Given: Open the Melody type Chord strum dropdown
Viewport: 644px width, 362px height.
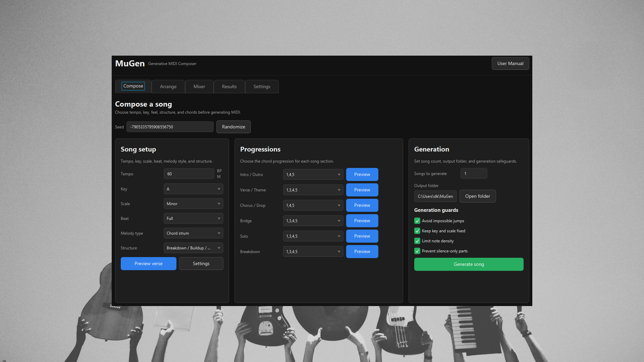Looking at the screenshot, I should [x=193, y=233].
